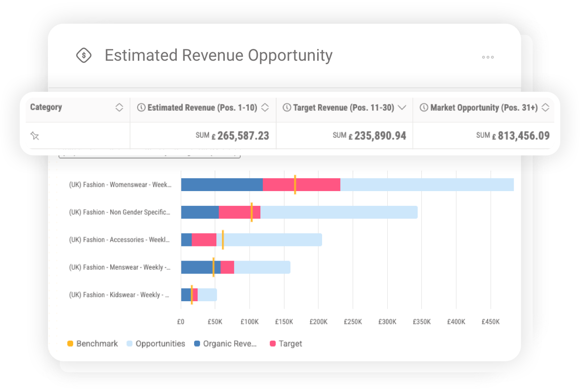Open the three-dot widget options menu
The width and height of the screenshot is (580, 392).
pos(488,57)
